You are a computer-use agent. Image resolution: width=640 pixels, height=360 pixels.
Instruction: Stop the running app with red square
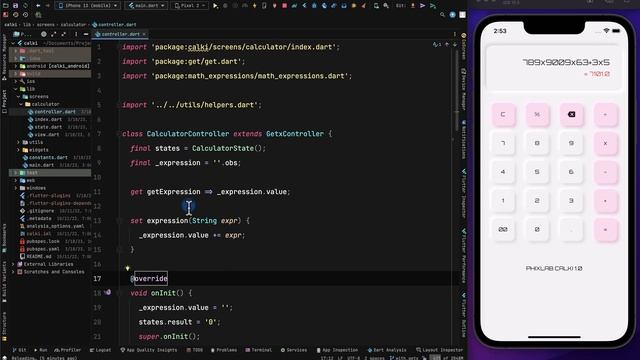click(284, 6)
